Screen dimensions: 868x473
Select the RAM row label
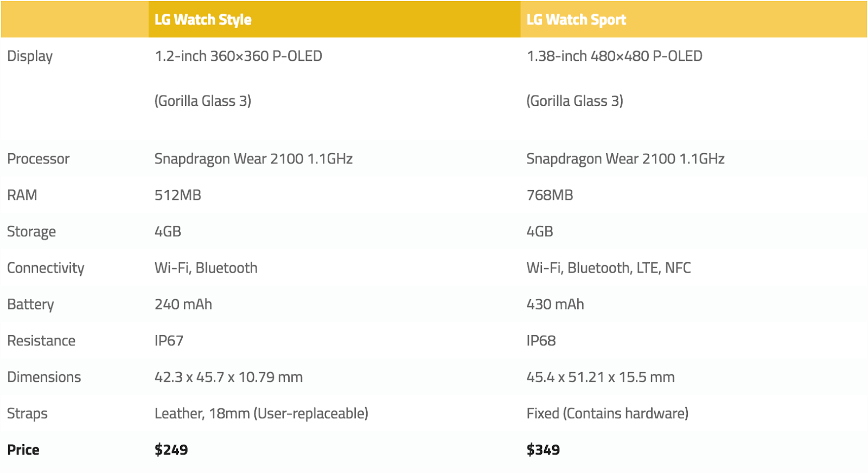[x=22, y=195]
